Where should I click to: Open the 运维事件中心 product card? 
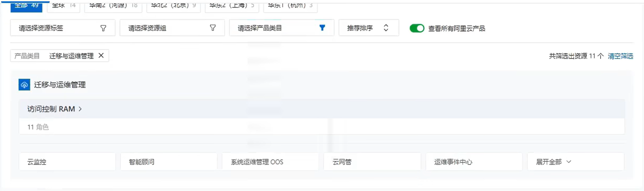click(x=474, y=162)
